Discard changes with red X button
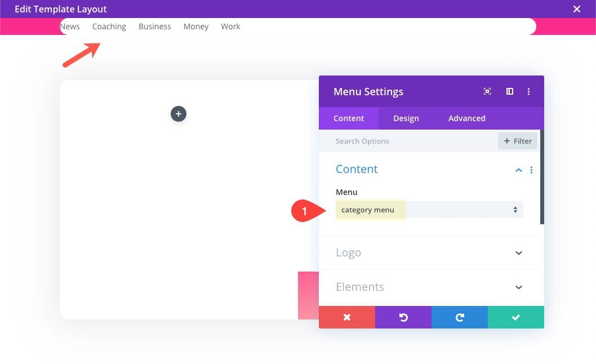 point(346,317)
